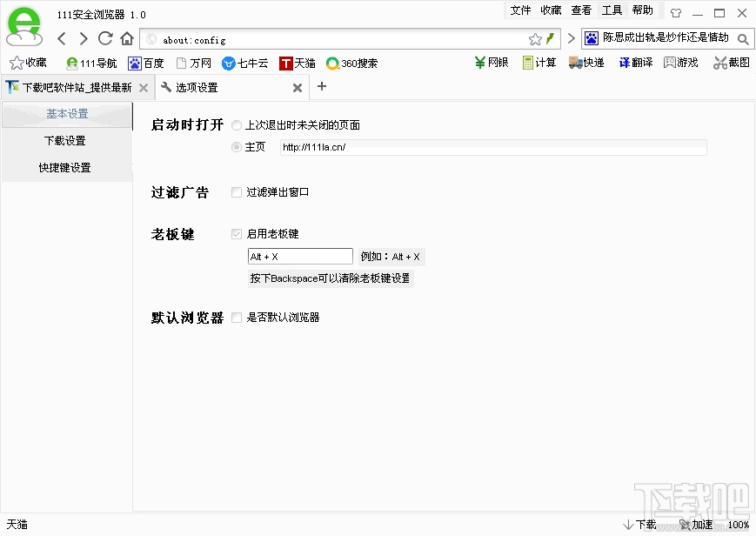Go to 下载设置 in the settings sidebar
This screenshot has height=536, width=756.
(x=64, y=140)
